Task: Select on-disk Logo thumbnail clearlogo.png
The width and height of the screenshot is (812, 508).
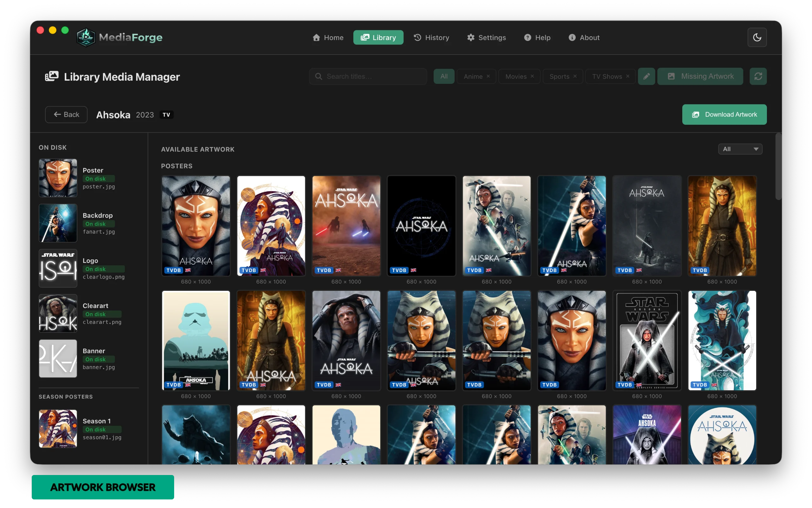Action: point(58,268)
